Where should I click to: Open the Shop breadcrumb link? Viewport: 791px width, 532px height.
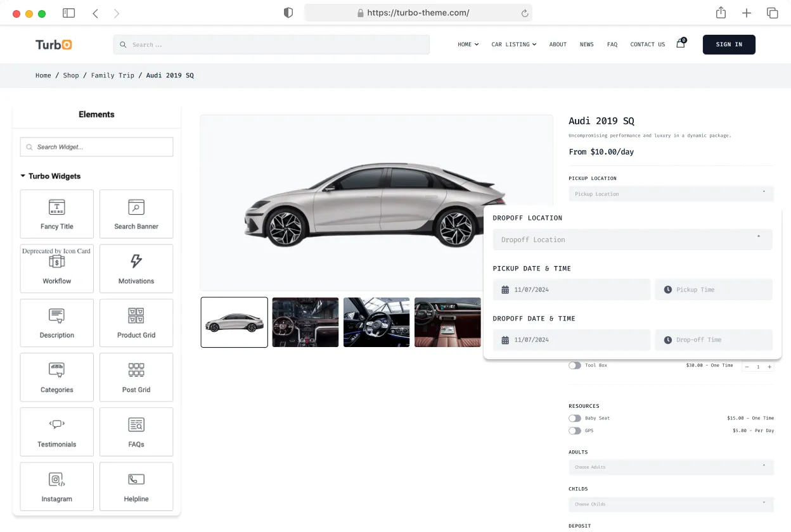pyautogui.click(x=71, y=75)
